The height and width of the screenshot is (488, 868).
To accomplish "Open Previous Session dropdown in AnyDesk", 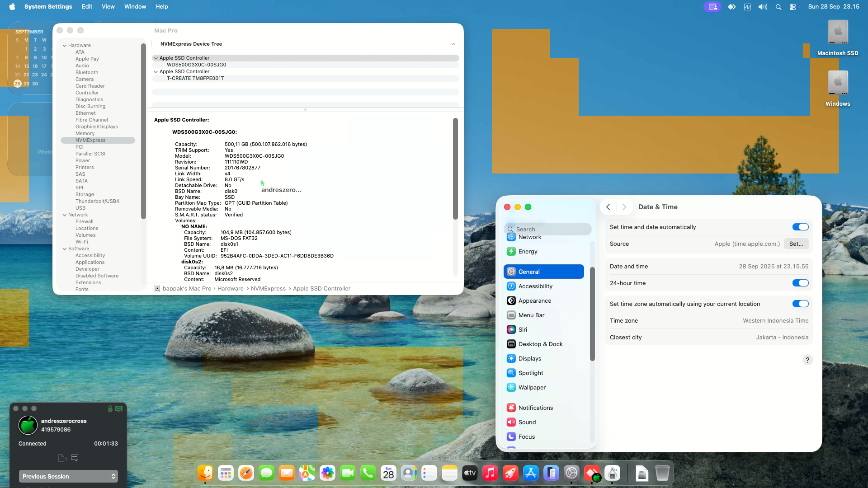I will (x=68, y=476).
